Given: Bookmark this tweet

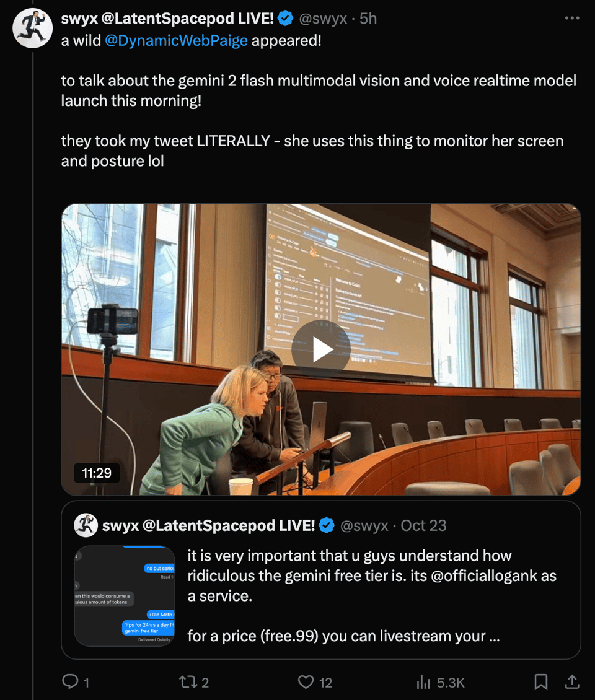Looking at the screenshot, I should coord(541,681).
